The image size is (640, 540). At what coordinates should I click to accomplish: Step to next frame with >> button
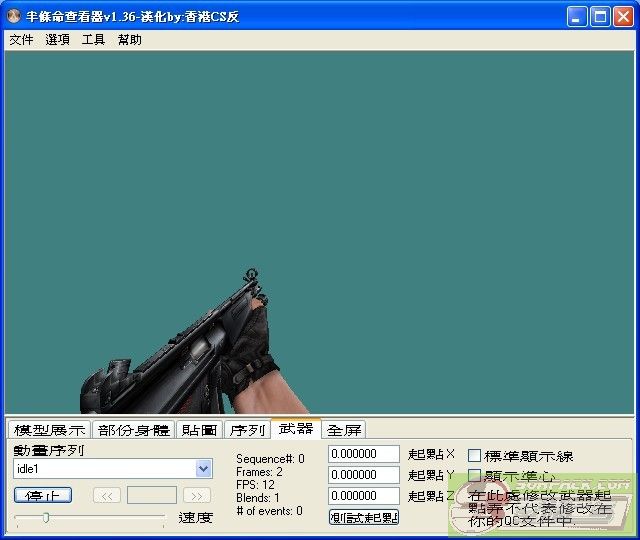197,496
